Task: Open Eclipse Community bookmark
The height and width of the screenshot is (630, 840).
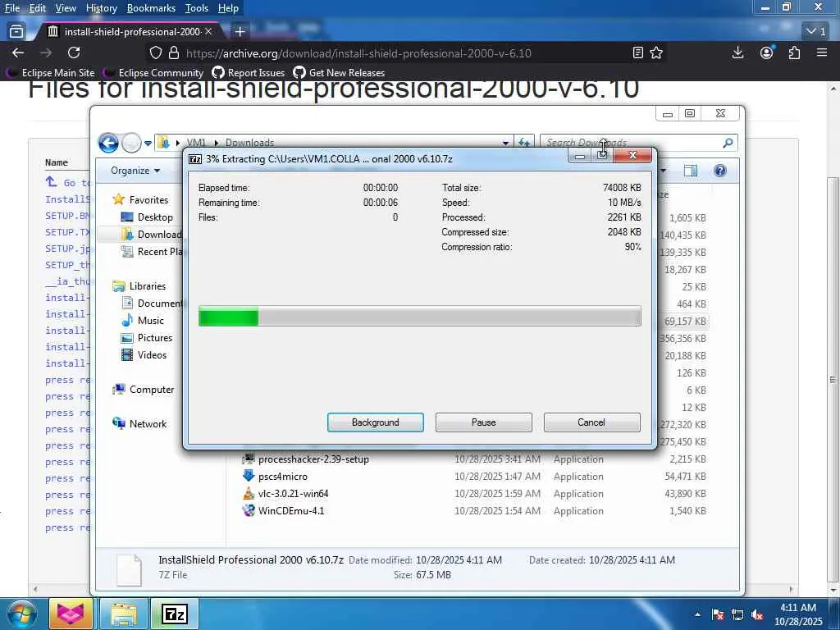Action: click(154, 73)
